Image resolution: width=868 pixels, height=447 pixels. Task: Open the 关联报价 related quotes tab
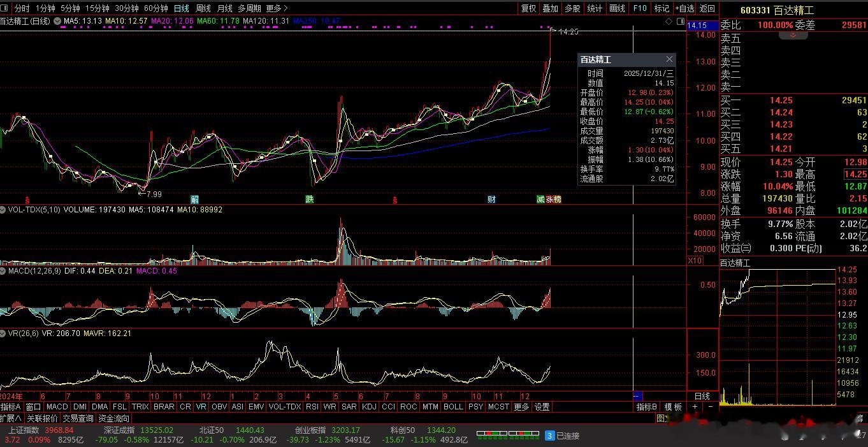42,418
